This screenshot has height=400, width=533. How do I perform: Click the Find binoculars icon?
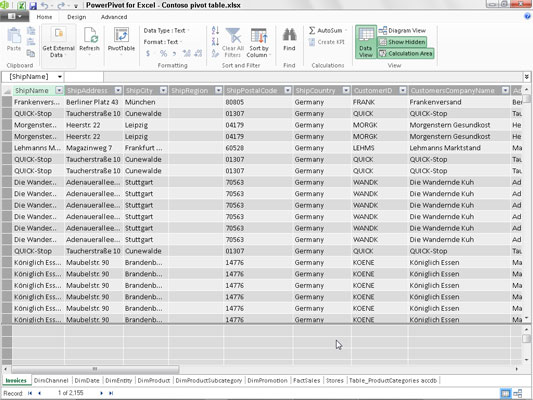coord(289,35)
